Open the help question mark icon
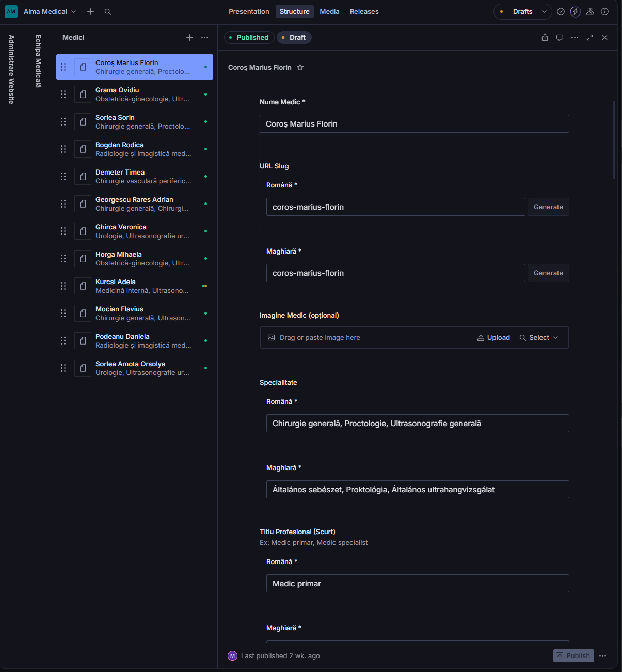This screenshot has height=672, width=622. click(x=604, y=11)
